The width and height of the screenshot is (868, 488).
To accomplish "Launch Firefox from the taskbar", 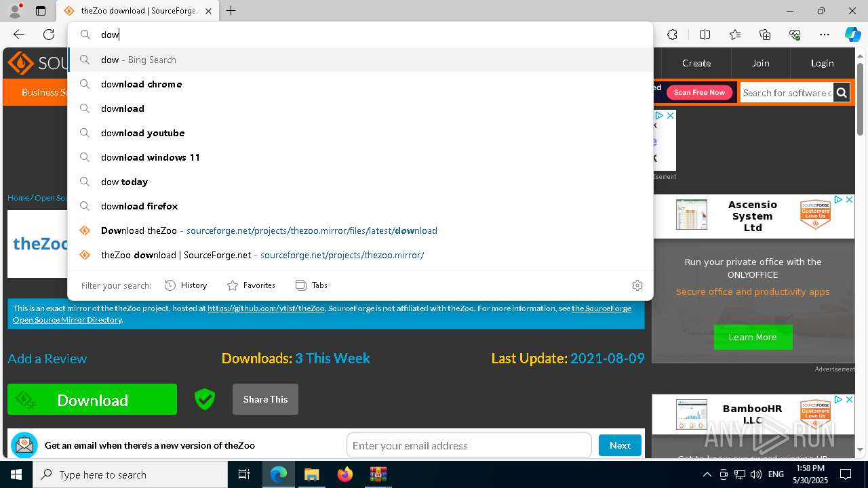I will [x=344, y=474].
